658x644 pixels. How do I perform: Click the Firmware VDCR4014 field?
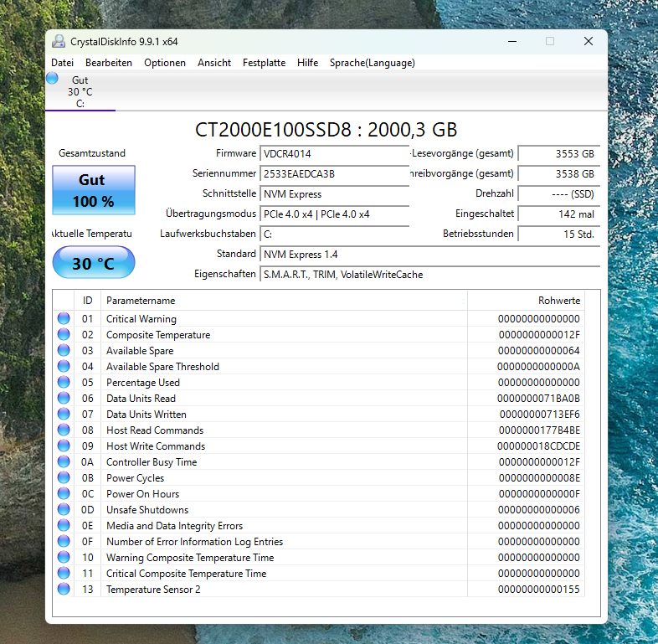pos(335,153)
